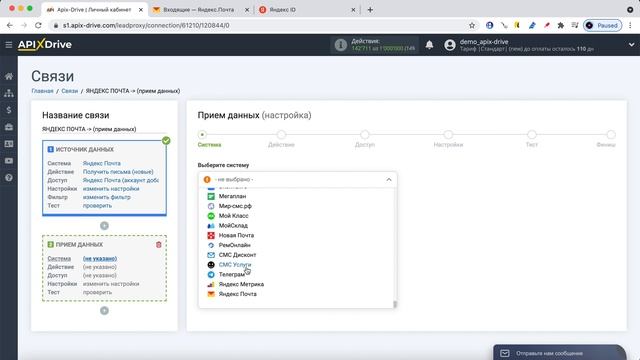The image size is (640, 360).
Task: Click the dropdown list scrollbar thumb
Action: click(x=395, y=304)
